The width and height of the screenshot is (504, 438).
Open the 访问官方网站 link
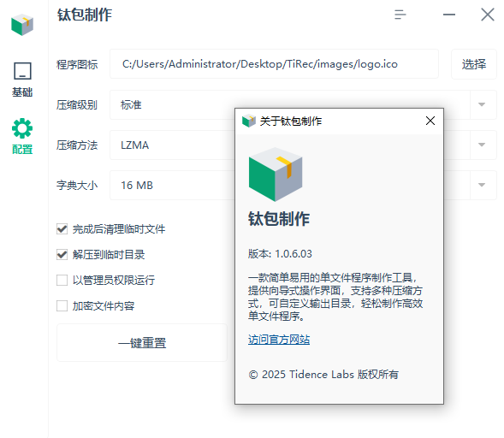279,340
